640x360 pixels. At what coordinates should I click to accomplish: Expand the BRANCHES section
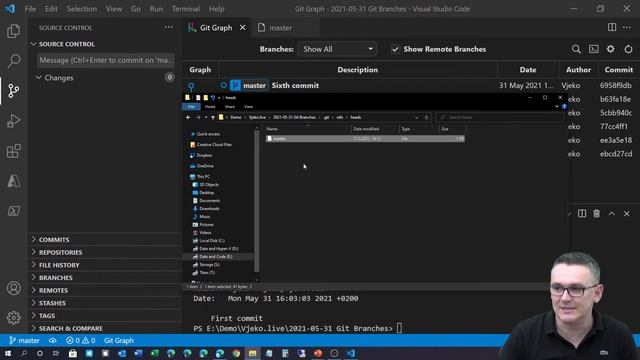(x=56, y=278)
